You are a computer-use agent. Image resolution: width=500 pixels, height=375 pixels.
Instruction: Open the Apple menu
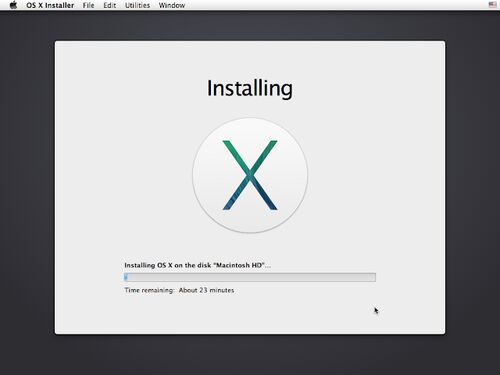[x=13, y=5]
